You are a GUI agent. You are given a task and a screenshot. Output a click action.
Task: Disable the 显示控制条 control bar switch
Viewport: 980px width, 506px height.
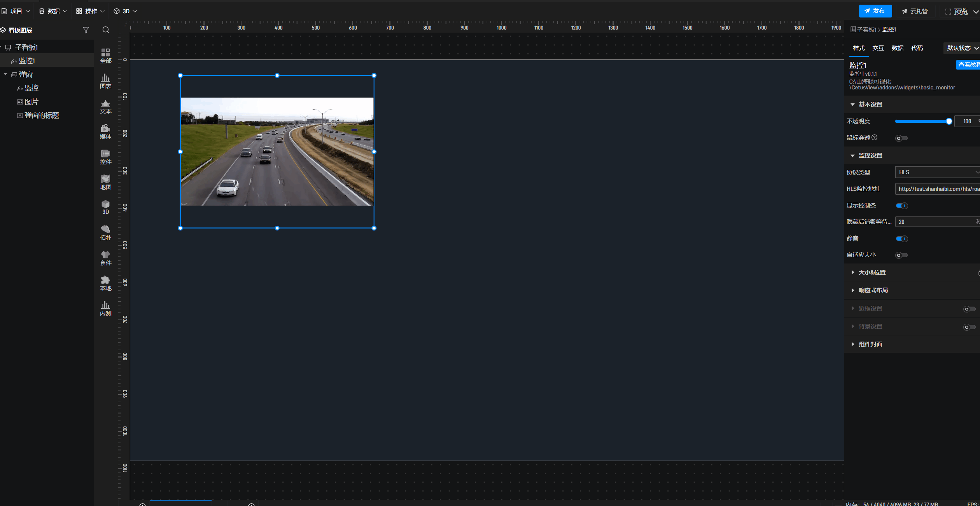[901, 206]
